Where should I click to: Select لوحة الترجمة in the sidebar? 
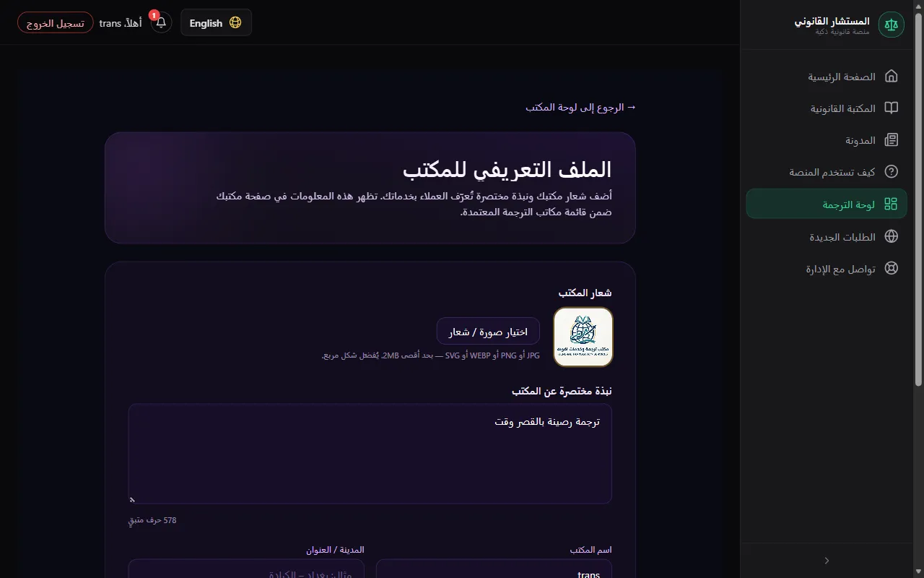827,204
